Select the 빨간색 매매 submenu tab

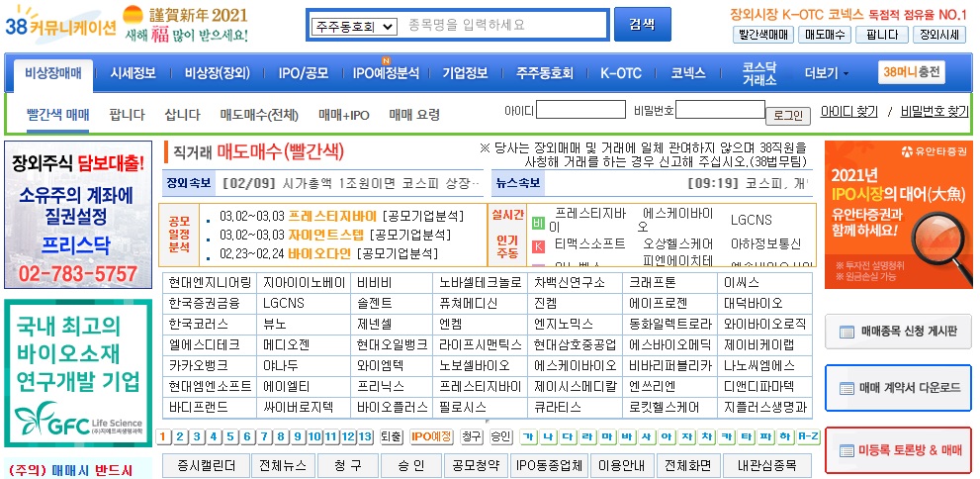[x=58, y=115]
